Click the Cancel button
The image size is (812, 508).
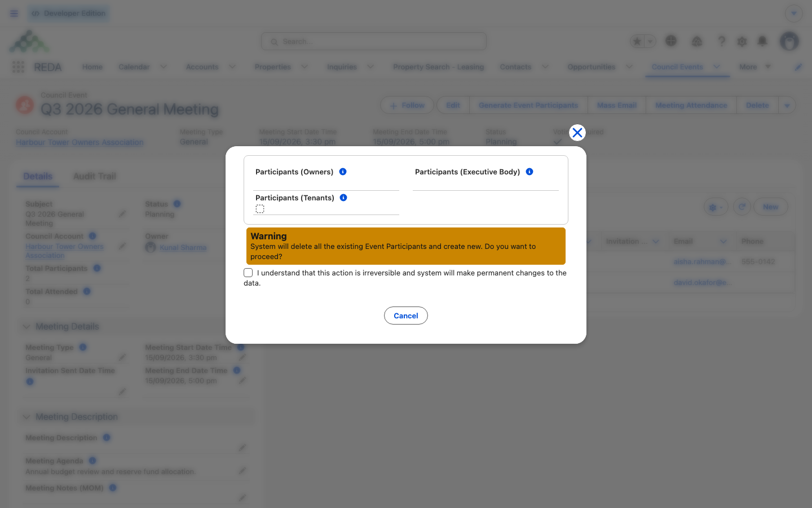[x=406, y=316]
